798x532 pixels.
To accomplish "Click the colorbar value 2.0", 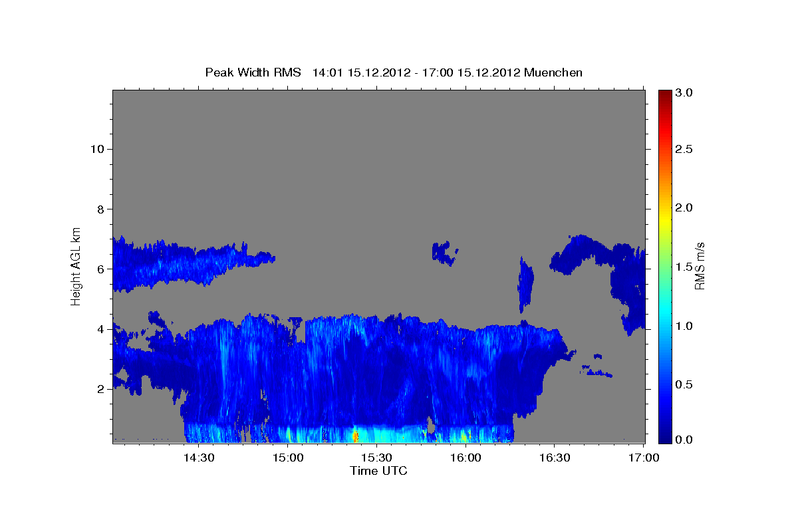I will pos(684,208).
